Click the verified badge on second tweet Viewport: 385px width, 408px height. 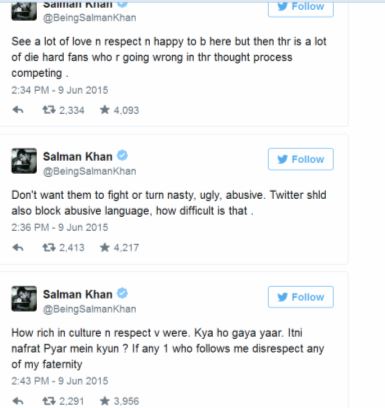coord(122,155)
